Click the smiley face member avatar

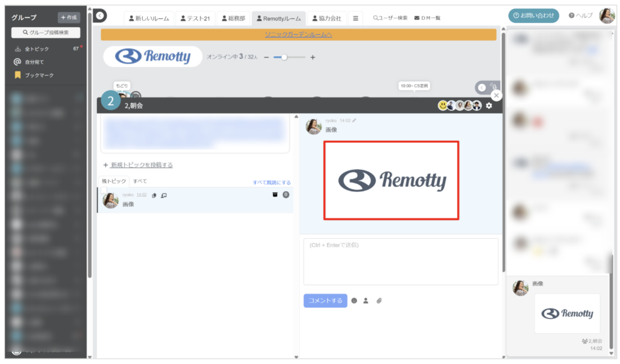(x=443, y=105)
